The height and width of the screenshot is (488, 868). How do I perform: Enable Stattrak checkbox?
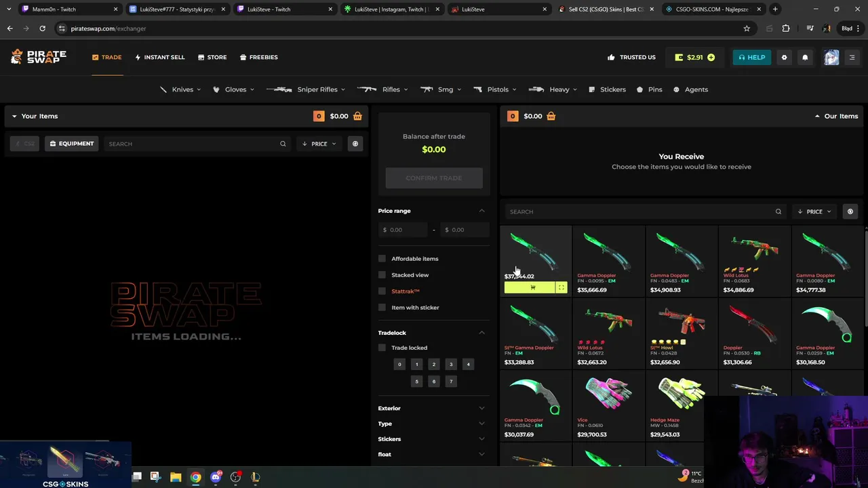pos(382,291)
